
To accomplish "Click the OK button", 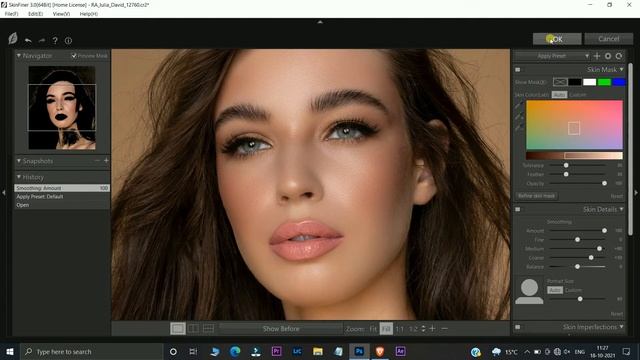I will pos(557,39).
